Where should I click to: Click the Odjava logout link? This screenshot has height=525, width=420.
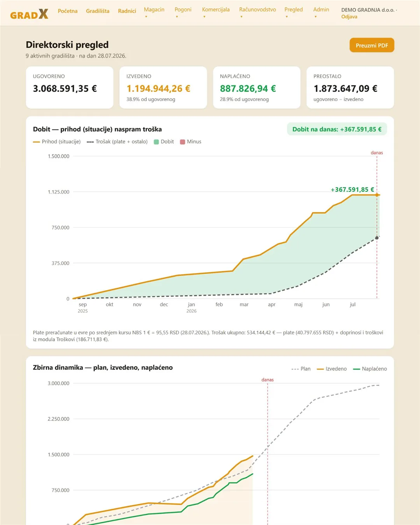pos(349,17)
